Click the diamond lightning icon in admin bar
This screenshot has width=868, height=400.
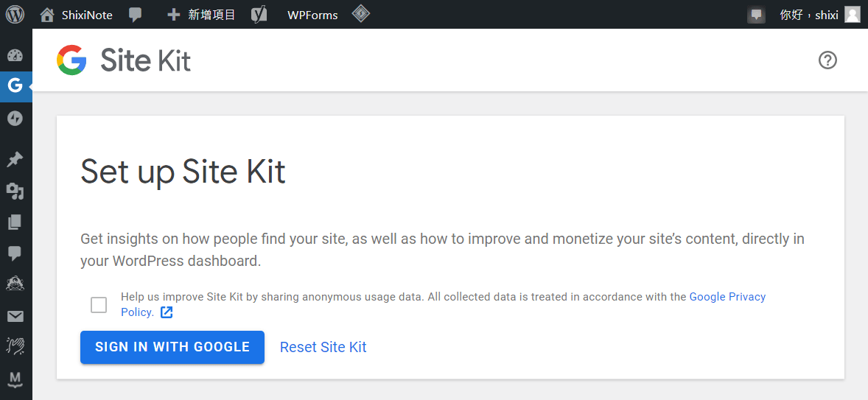pyautogui.click(x=361, y=14)
